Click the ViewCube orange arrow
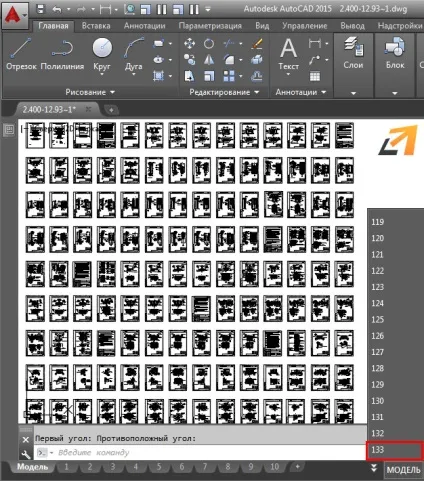Image resolution: width=424 pixels, height=481 pixels. (x=398, y=140)
